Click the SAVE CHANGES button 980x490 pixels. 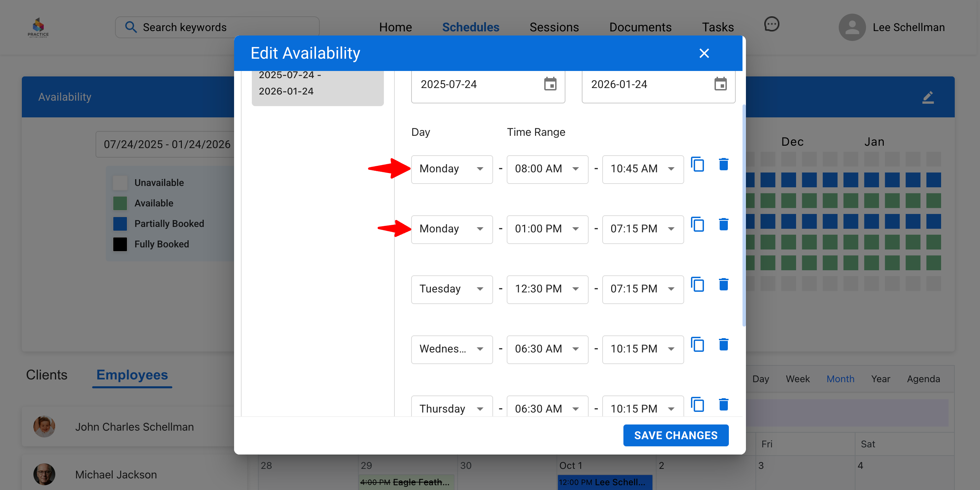click(x=676, y=435)
